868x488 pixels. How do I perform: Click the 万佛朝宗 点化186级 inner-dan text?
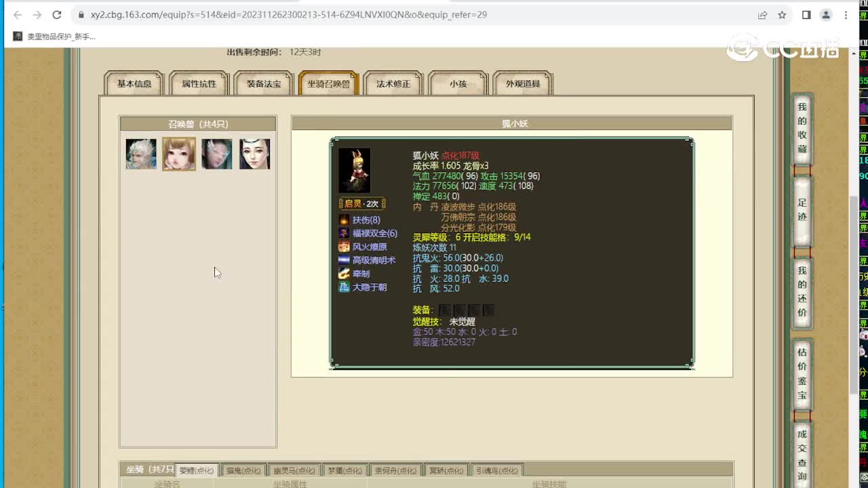(x=479, y=218)
